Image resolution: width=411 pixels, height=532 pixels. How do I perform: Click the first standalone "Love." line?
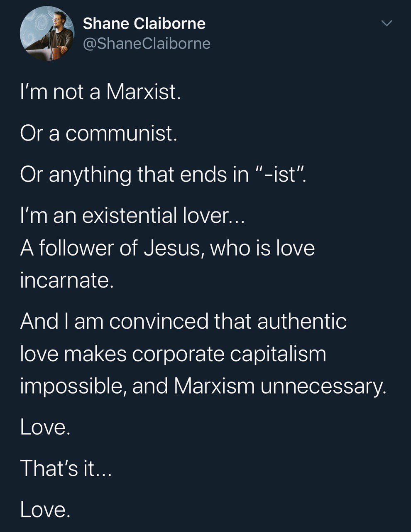click(45, 427)
